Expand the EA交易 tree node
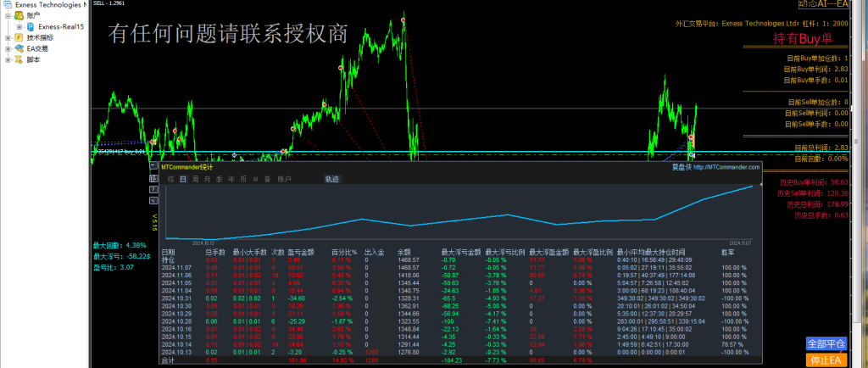Image resolution: width=868 pixels, height=368 pixels. click(8, 48)
